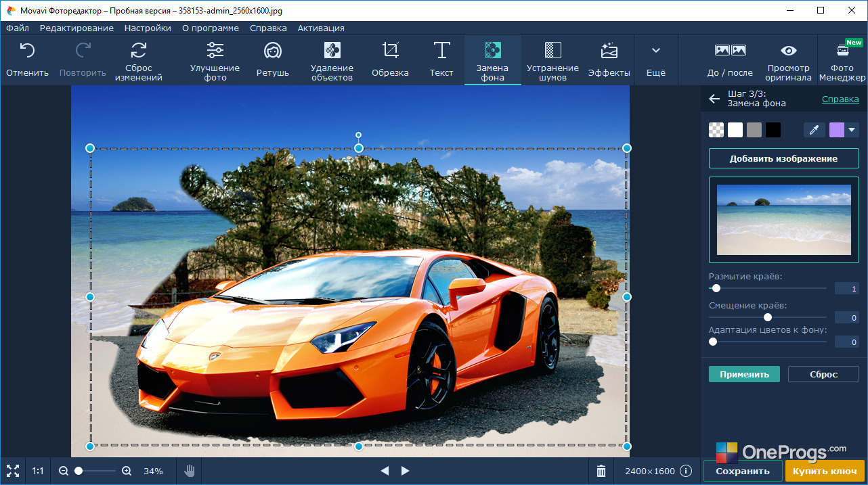The image size is (868, 485).
Task: Select the beach background thumbnail
Action: 783,220
